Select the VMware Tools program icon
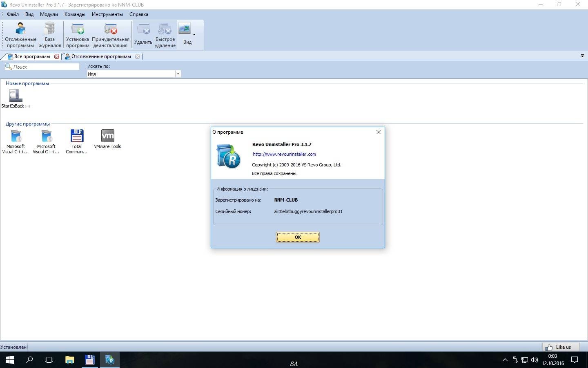 pyautogui.click(x=107, y=139)
